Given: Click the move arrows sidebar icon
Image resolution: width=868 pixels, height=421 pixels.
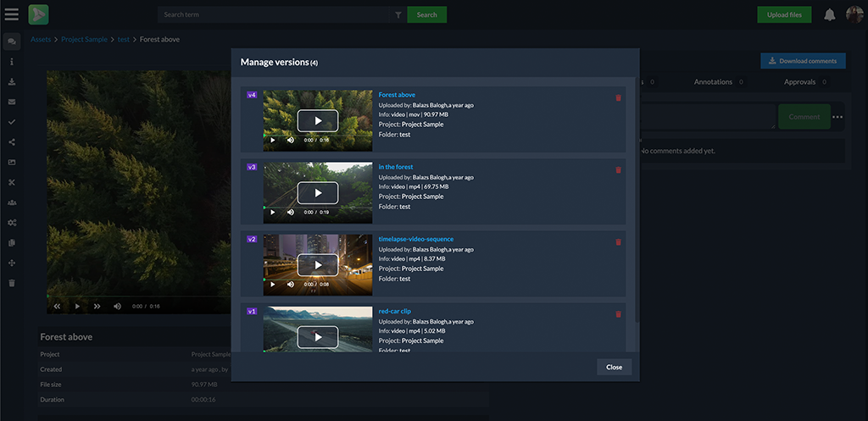Looking at the screenshot, I should point(12,263).
